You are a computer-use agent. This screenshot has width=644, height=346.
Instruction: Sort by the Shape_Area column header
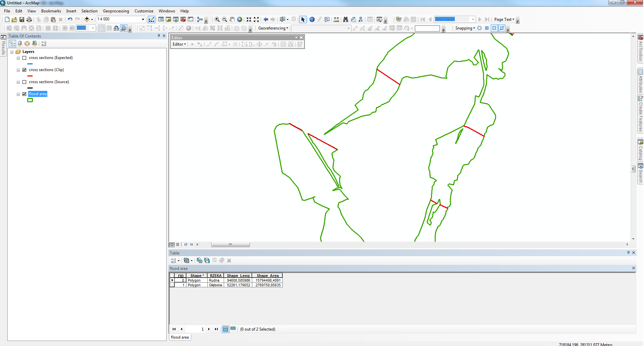[267, 276]
